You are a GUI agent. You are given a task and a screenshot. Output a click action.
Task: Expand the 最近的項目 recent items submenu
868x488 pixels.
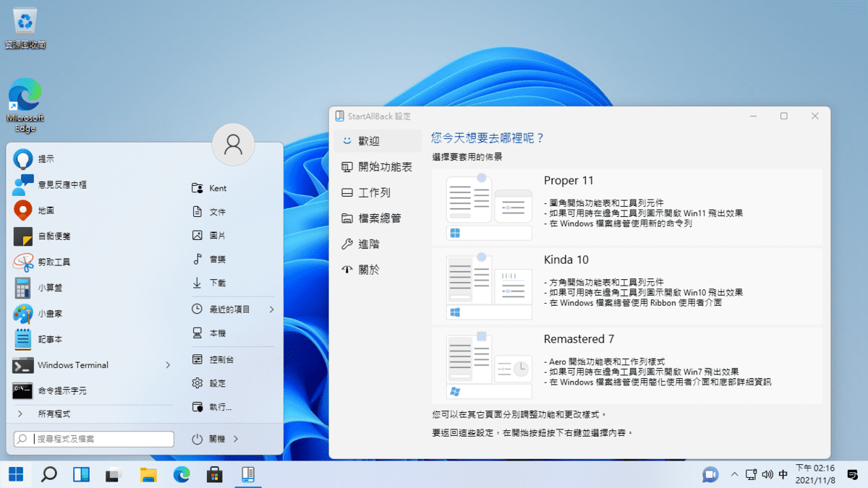point(272,309)
